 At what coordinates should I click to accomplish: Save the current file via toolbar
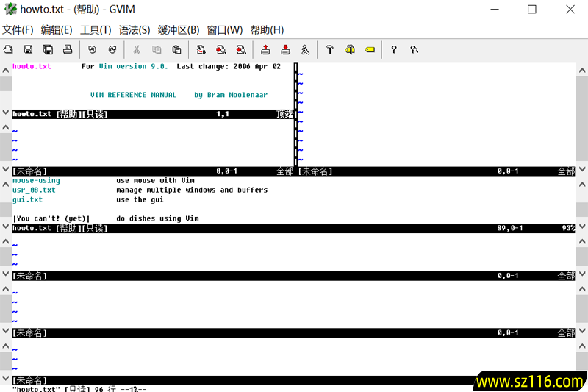[28, 49]
